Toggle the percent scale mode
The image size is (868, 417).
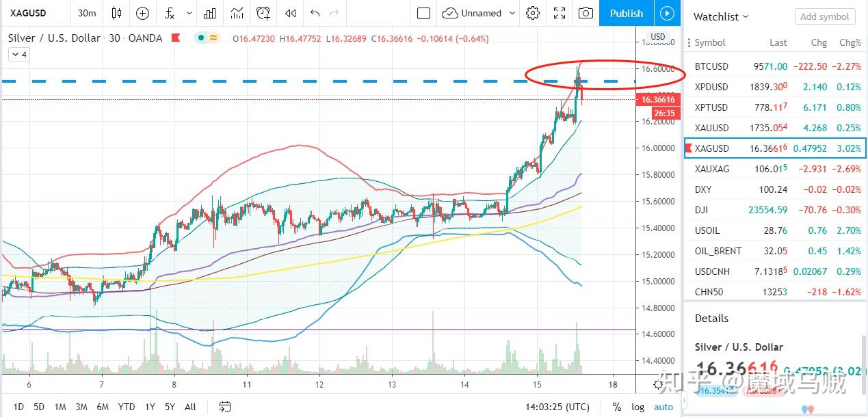point(617,407)
